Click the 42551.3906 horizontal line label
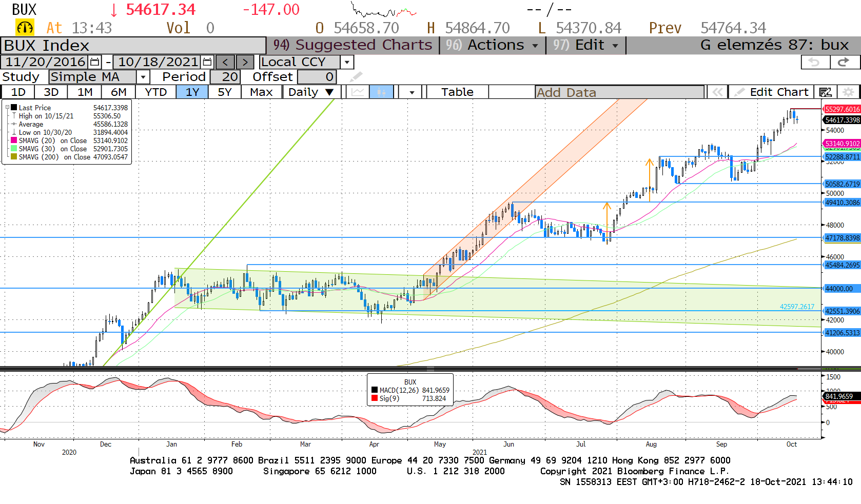This screenshot has height=504, width=861. click(842, 311)
